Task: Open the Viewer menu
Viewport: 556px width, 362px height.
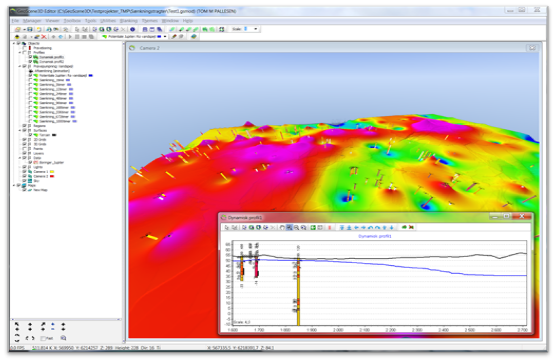Action: coord(52,21)
